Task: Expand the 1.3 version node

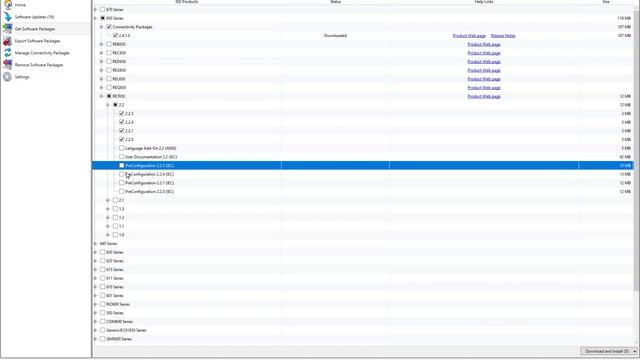Action: click(x=108, y=209)
